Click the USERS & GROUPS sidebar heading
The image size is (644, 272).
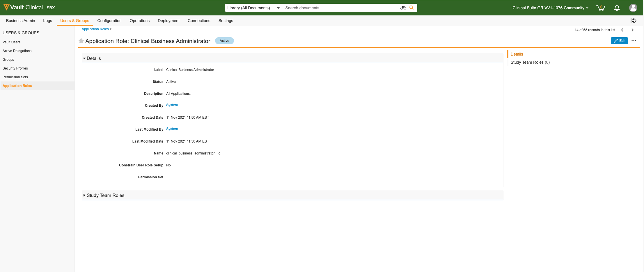[21, 33]
